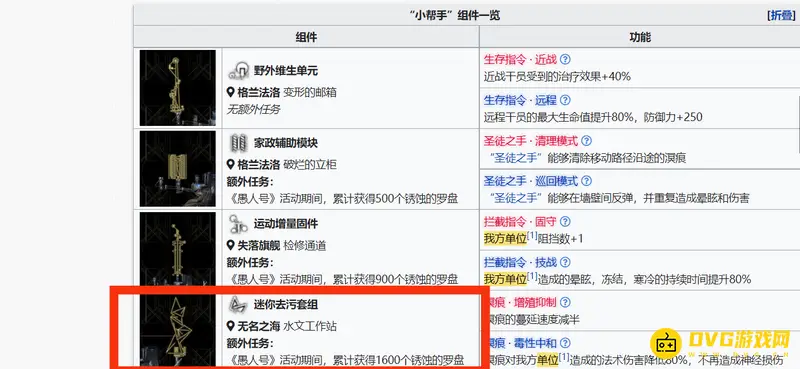Open help icon next to 溟痕·增殖抑制
800x369 pixels.
565,302
